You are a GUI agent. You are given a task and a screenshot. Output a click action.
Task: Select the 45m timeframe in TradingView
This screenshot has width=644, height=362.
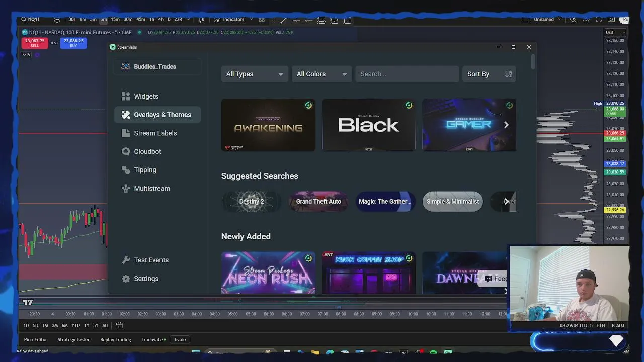[x=141, y=19]
